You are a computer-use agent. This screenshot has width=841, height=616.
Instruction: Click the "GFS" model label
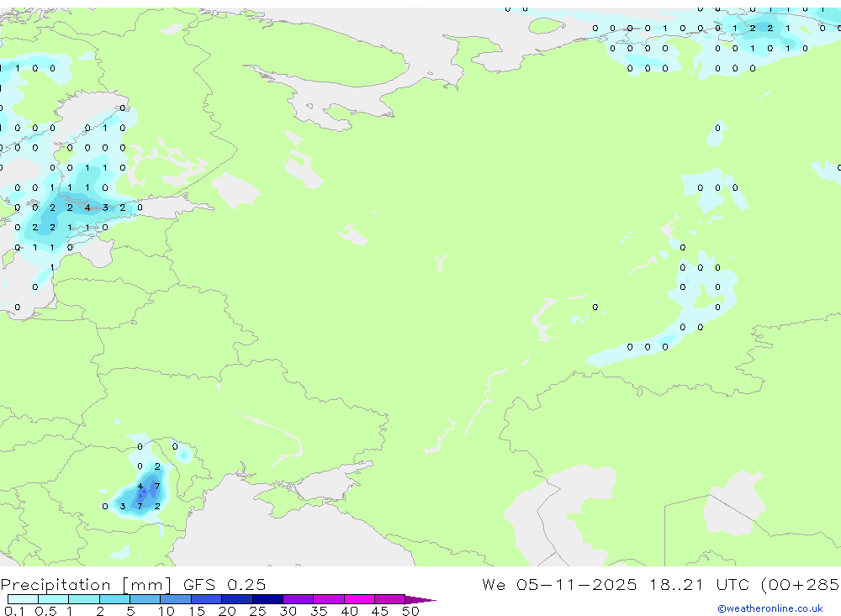tap(199, 584)
